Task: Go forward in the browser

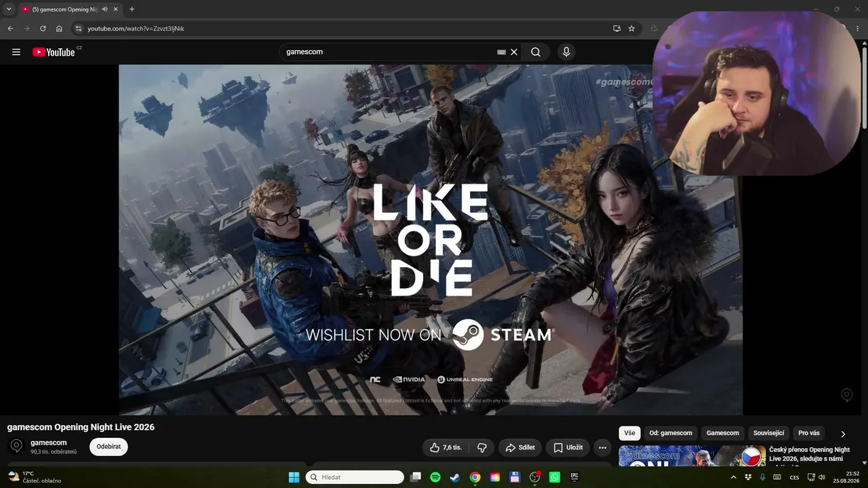Action: [26, 28]
